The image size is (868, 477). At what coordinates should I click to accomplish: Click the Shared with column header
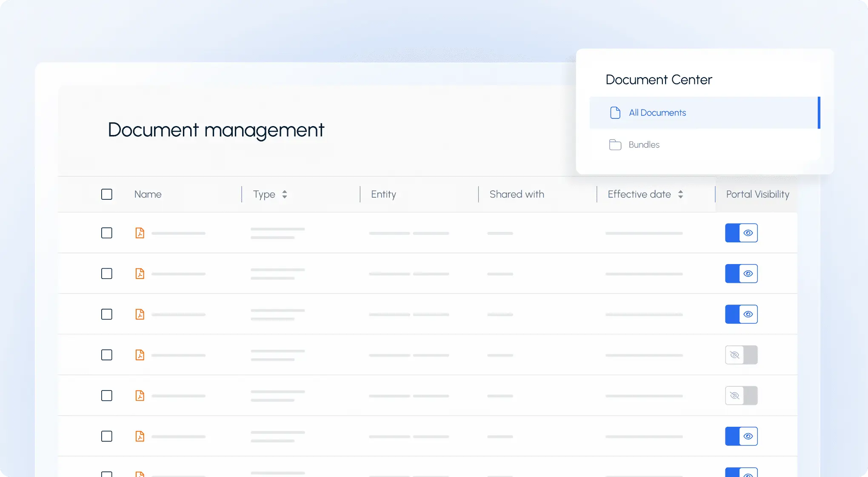(x=517, y=194)
